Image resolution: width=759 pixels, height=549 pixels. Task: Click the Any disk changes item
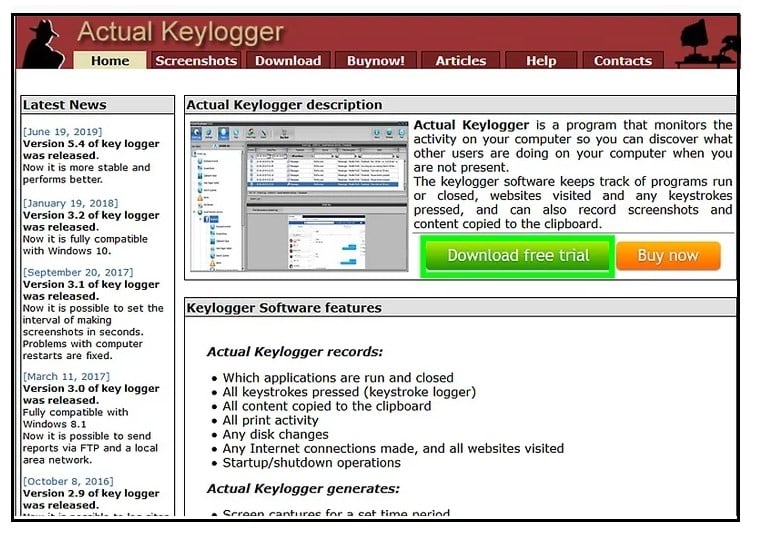tap(275, 435)
